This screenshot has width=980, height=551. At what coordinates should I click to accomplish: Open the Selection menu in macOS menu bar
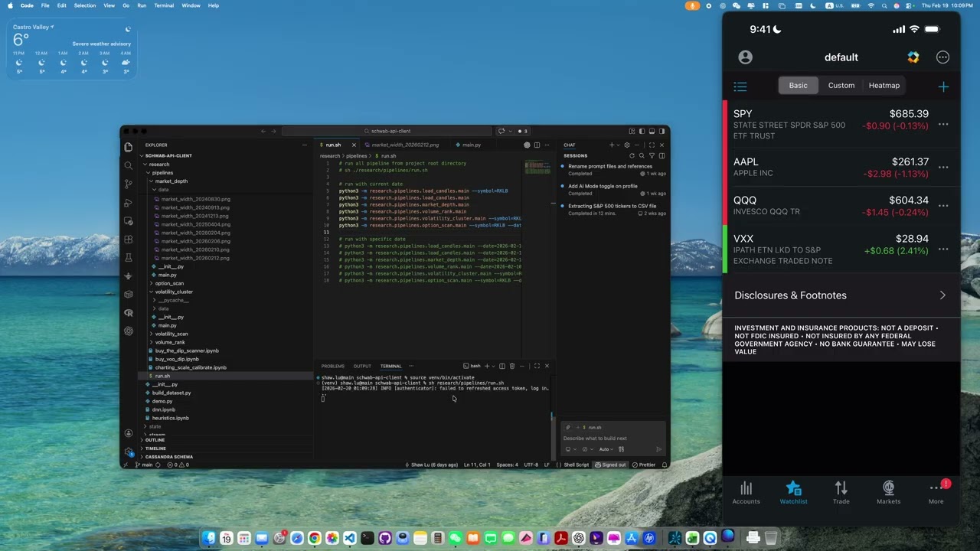click(x=85, y=5)
